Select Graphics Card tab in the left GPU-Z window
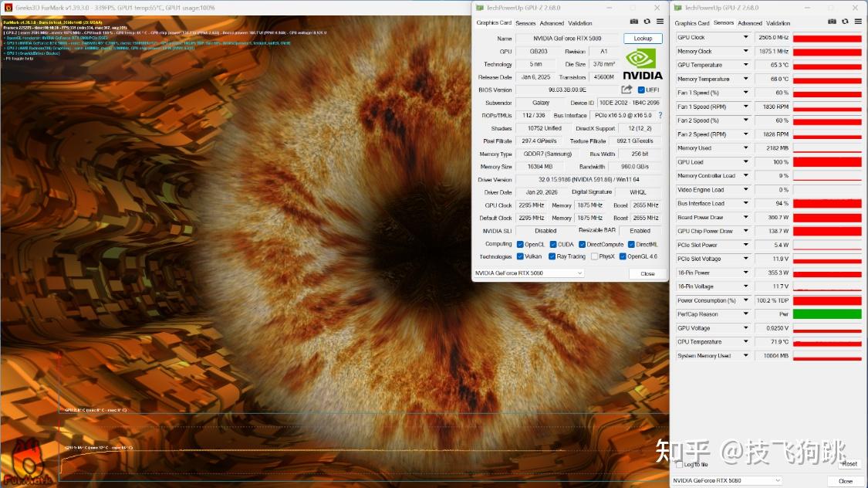 [x=494, y=22]
